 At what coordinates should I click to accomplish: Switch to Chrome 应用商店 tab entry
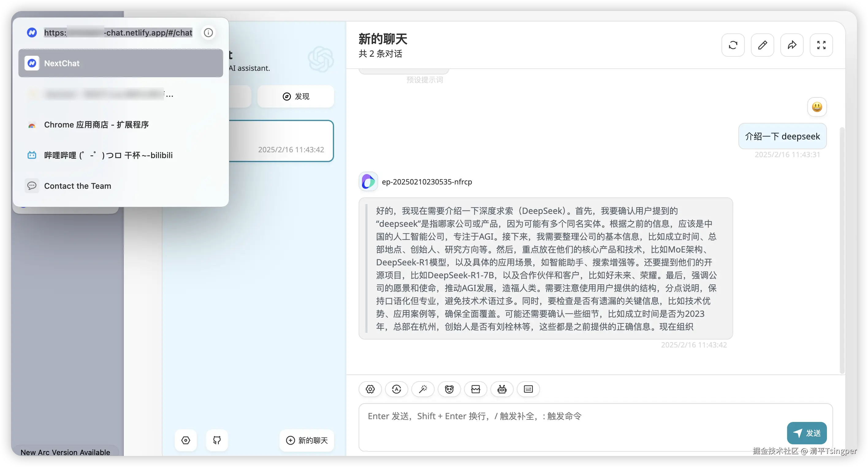(96, 125)
